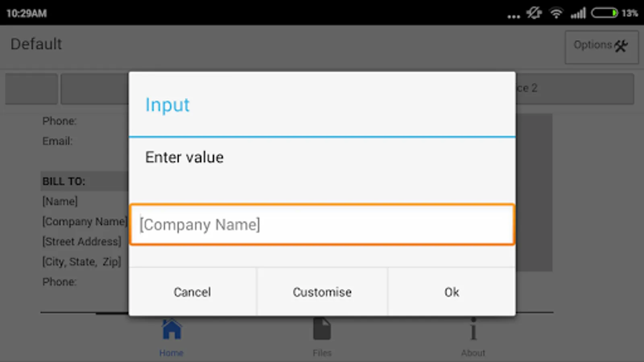Tap the battery indicator icon

[604, 13]
